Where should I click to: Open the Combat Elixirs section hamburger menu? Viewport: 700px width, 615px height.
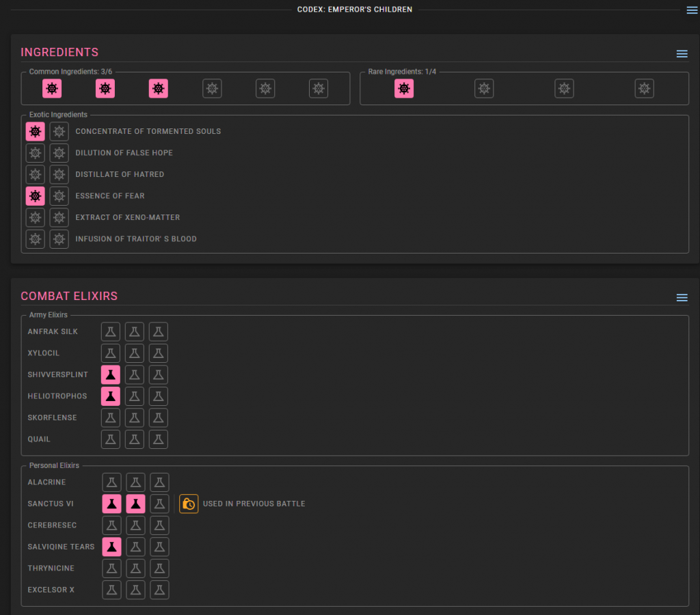click(x=682, y=298)
